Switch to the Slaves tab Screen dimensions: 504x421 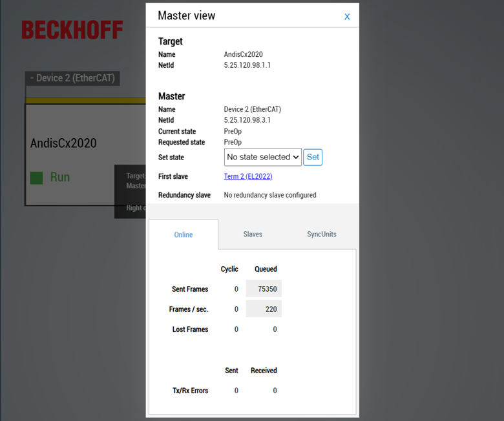253,234
